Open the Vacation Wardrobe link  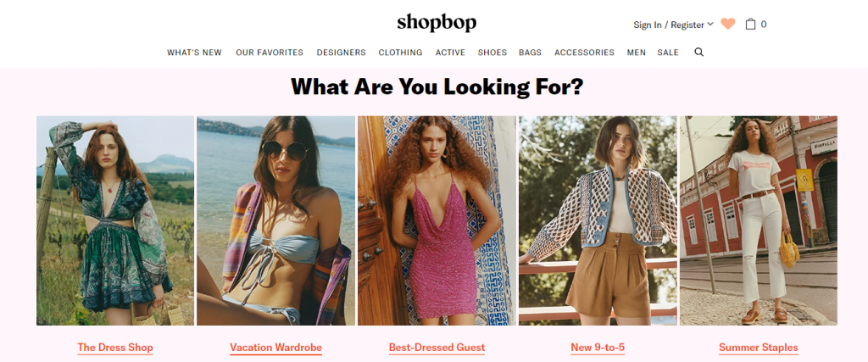point(275,348)
